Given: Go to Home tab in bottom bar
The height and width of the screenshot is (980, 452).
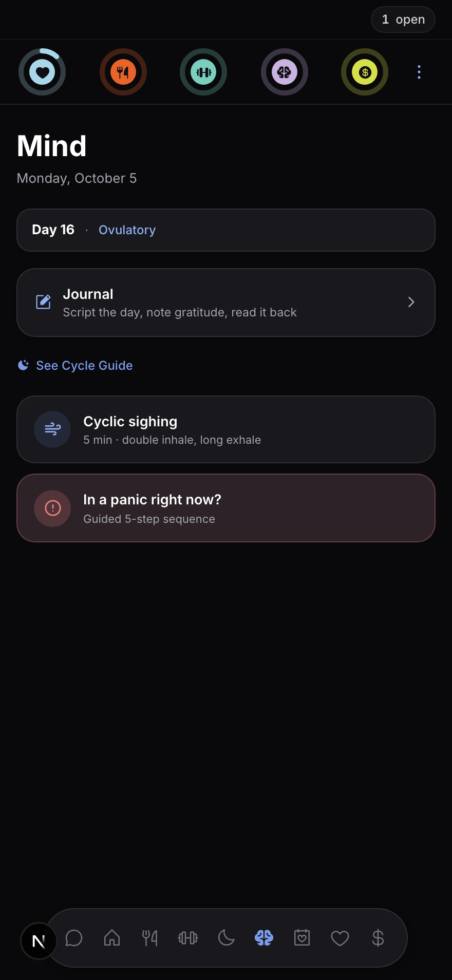Looking at the screenshot, I should tap(112, 938).
